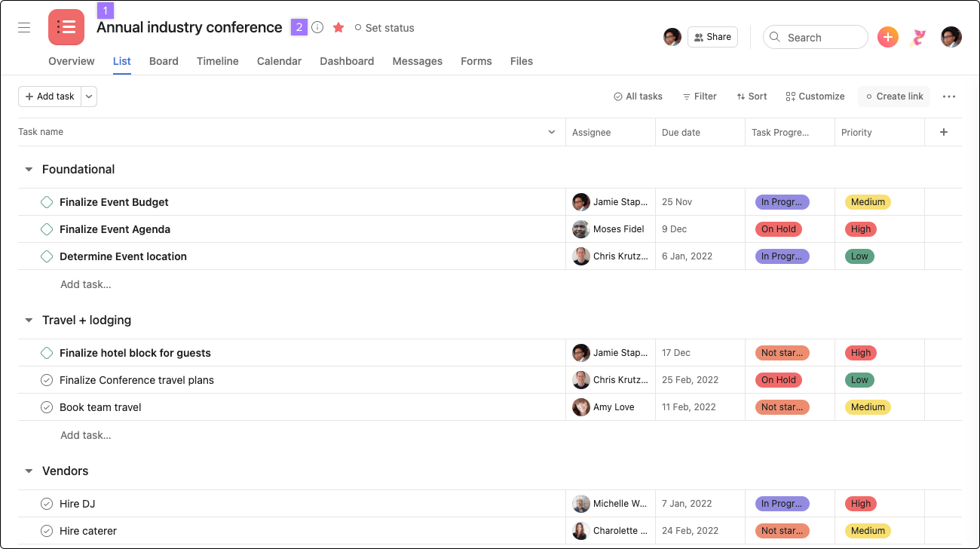Toggle completion for Finalize Conference travel plans
Screen dimensions: 980x549
point(47,380)
